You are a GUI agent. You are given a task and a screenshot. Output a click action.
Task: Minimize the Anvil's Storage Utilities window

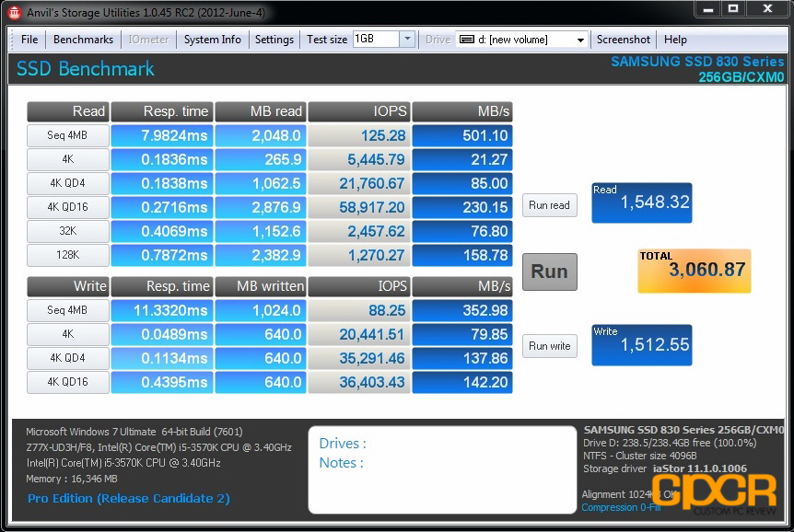(708, 9)
